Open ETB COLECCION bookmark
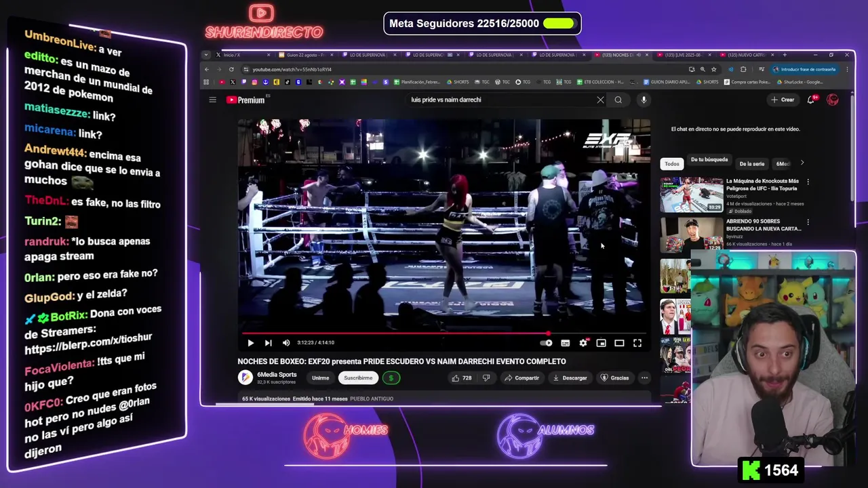The width and height of the screenshot is (868, 488). 599,82
